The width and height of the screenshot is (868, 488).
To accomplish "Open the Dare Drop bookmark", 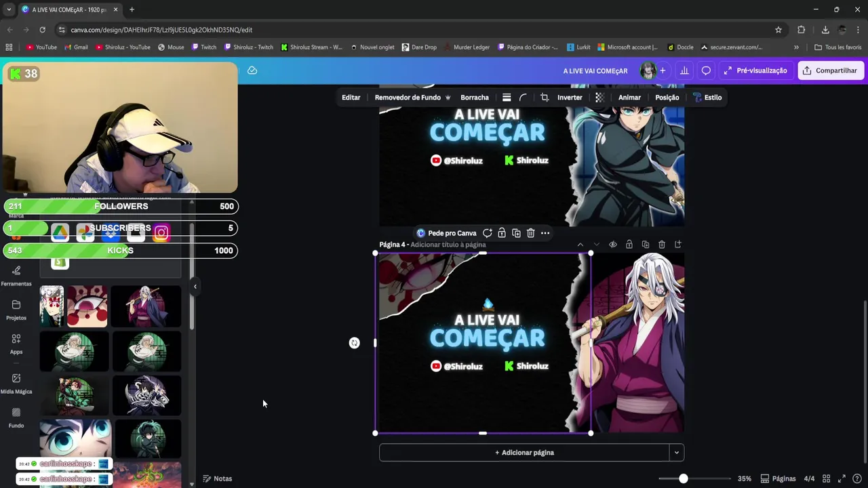I will pyautogui.click(x=419, y=47).
